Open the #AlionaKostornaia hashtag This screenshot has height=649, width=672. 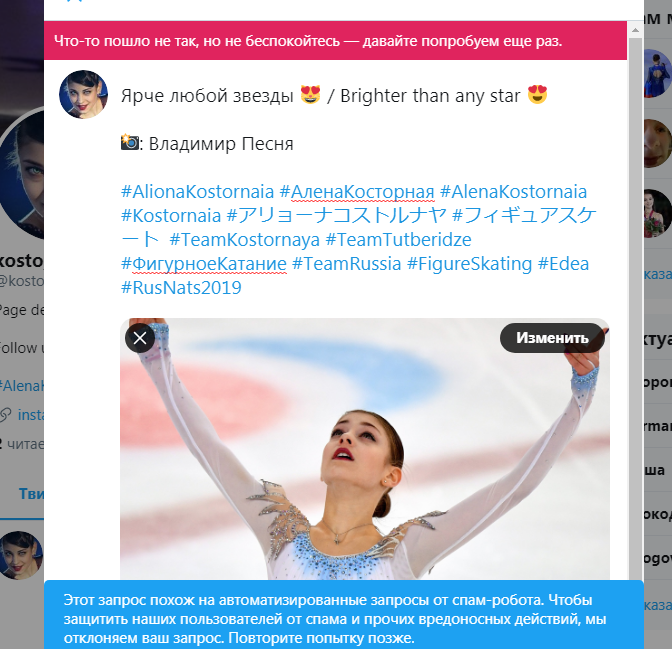198,192
